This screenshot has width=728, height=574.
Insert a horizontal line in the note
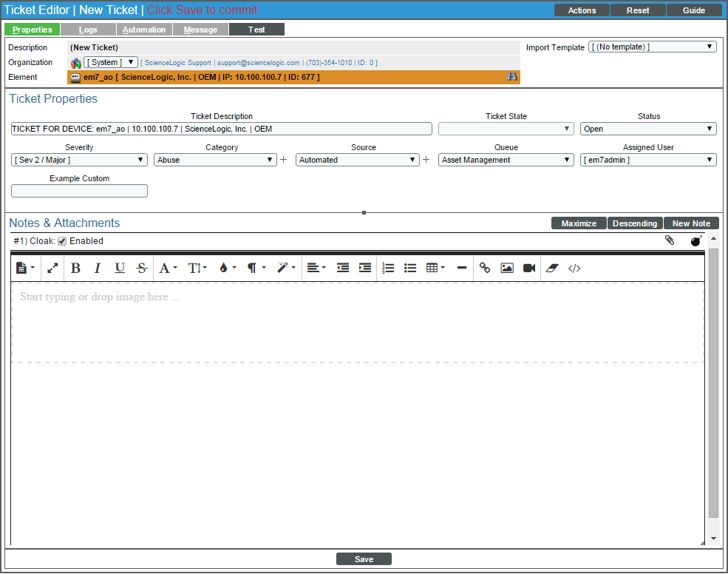click(462, 268)
